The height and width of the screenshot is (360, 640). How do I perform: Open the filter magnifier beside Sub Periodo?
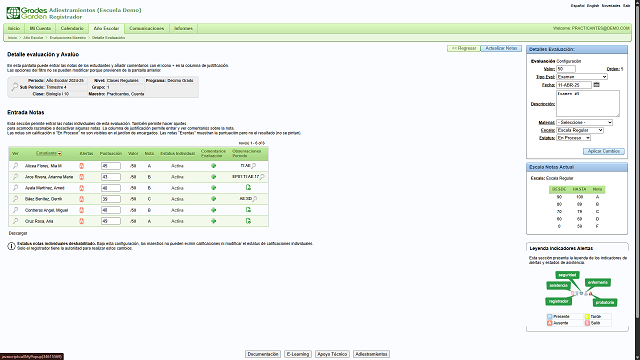click(x=15, y=87)
